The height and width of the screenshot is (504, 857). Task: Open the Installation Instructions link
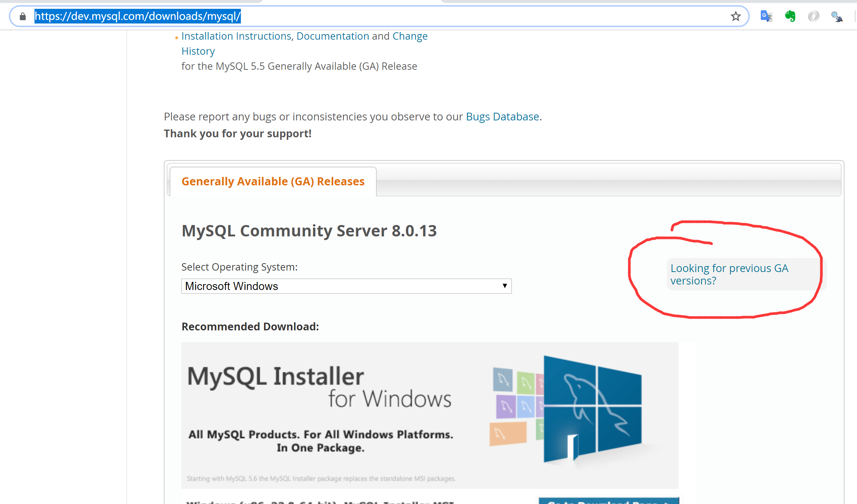(x=236, y=36)
